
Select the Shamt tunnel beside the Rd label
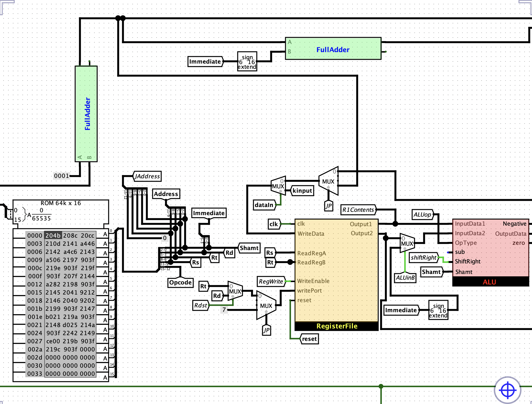point(249,248)
